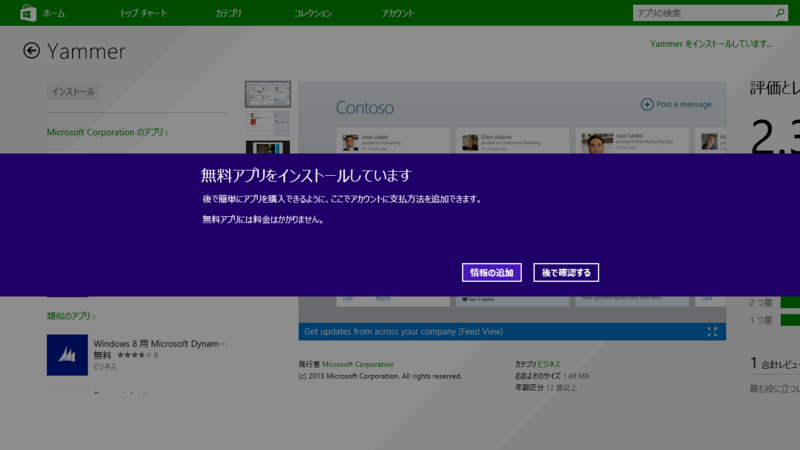Click the Windows Store bag icon

pos(28,13)
